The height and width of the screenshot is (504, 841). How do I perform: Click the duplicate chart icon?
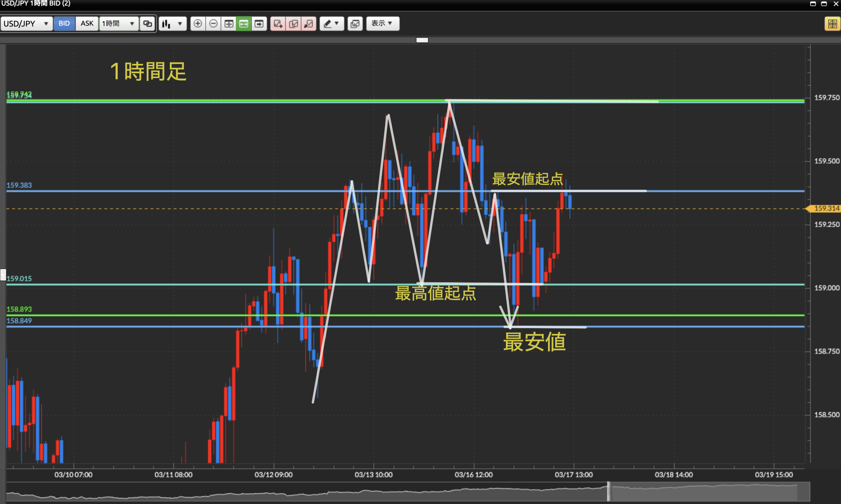tap(293, 23)
